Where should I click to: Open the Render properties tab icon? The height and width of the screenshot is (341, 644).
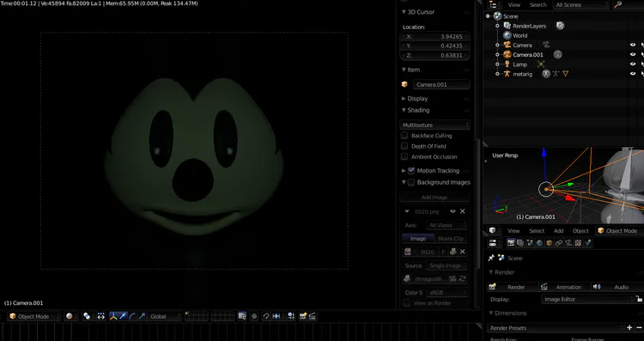[x=511, y=243]
